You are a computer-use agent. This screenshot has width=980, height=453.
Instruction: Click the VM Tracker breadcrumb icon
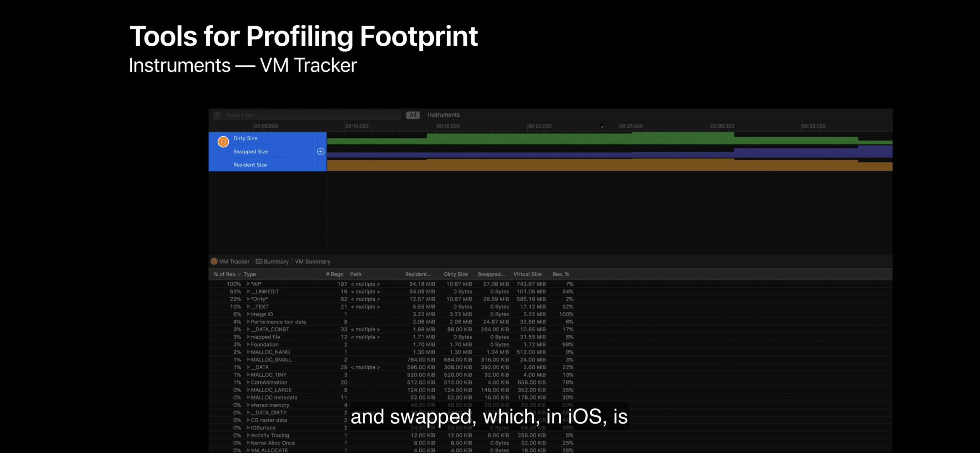click(x=214, y=261)
